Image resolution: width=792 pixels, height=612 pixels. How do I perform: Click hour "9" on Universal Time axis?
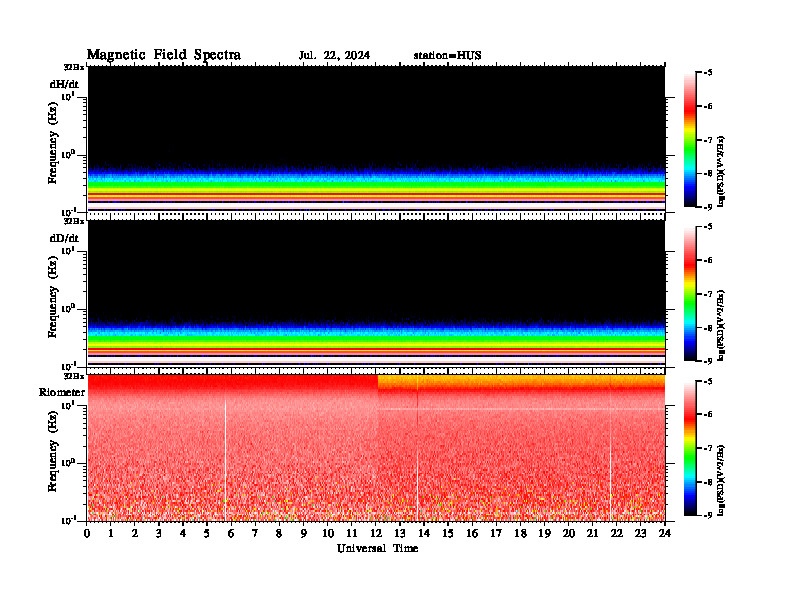[304, 533]
